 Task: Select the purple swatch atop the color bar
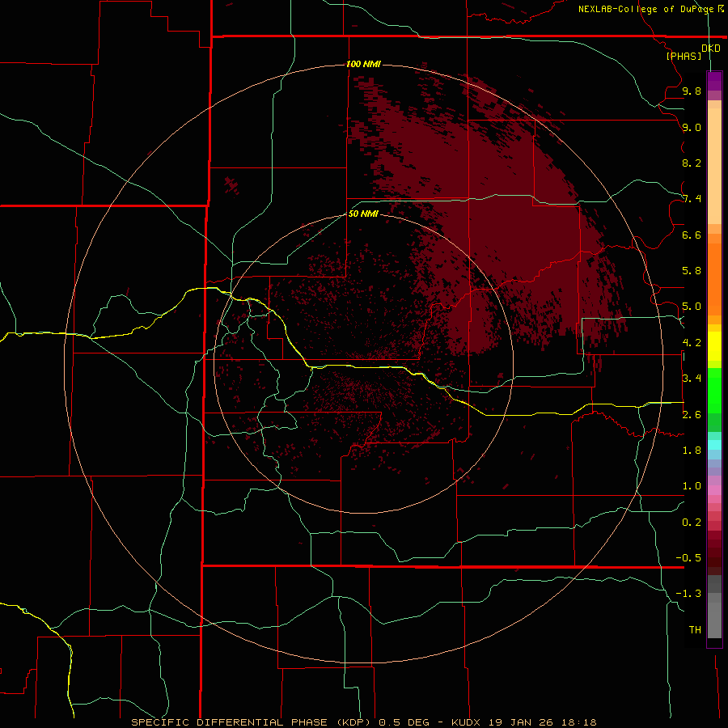714,81
